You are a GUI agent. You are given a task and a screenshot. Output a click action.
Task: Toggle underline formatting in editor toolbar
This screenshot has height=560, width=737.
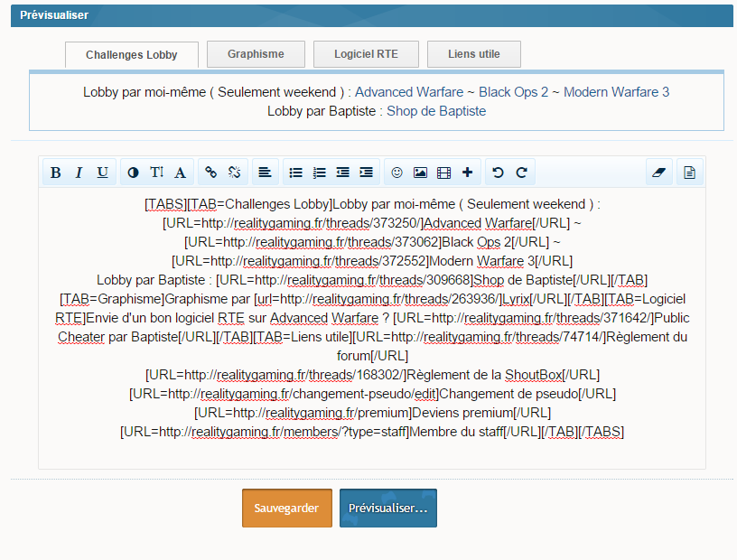pyautogui.click(x=102, y=173)
